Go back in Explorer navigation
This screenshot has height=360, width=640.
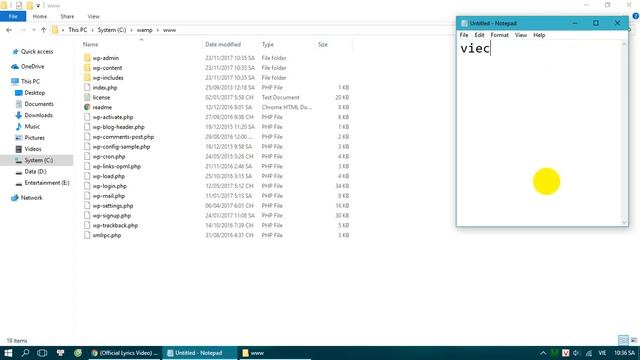click(x=9, y=30)
